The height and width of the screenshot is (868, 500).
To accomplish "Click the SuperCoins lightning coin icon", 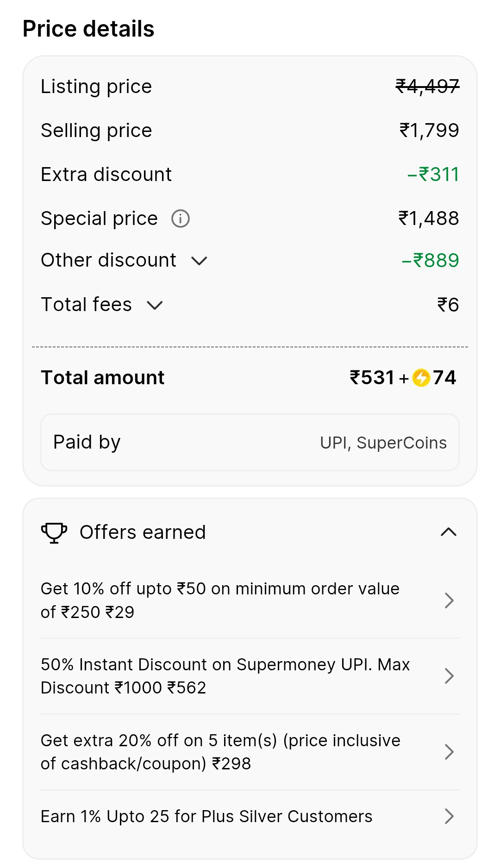I will [421, 378].
